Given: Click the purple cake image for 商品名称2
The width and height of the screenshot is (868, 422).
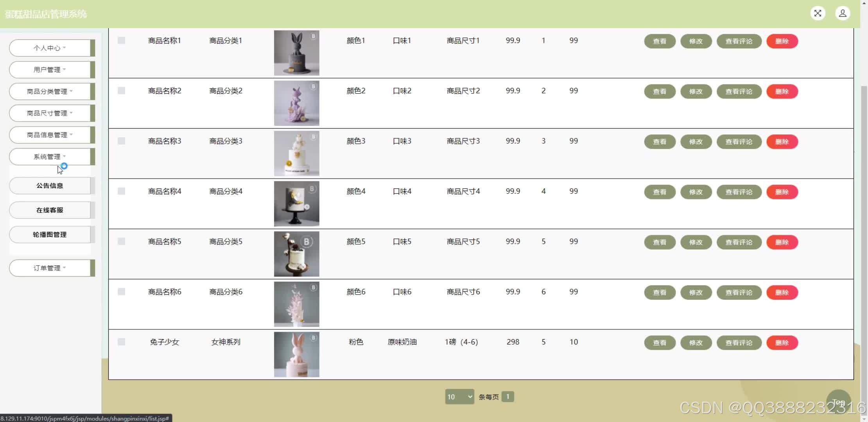Looking at the screenshot, I should pos(296,103).
